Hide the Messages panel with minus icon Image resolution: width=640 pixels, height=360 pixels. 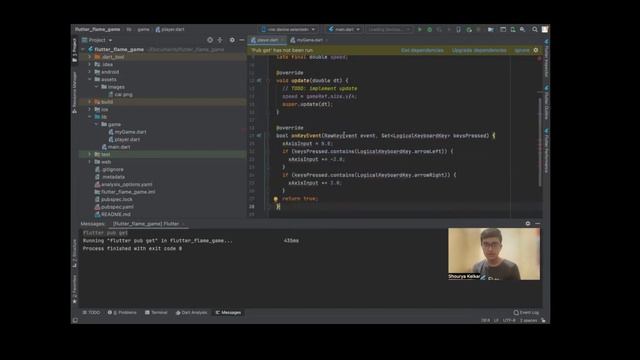coord(538,223)
